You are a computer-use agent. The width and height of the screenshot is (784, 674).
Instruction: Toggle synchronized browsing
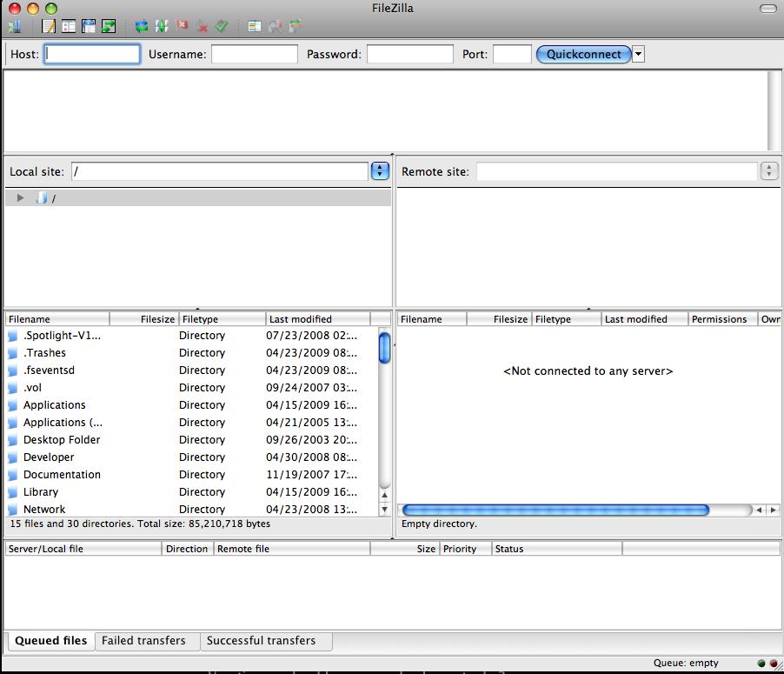295,26
